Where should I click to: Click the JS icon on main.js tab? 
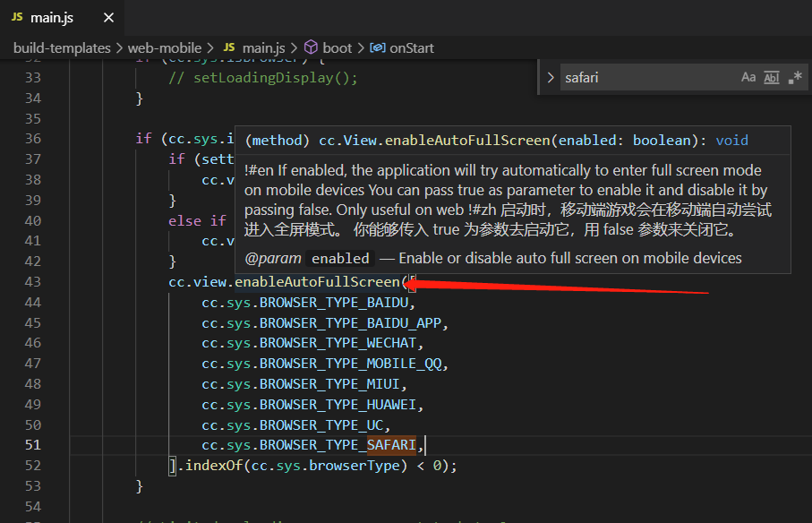(x=17, y=18)
